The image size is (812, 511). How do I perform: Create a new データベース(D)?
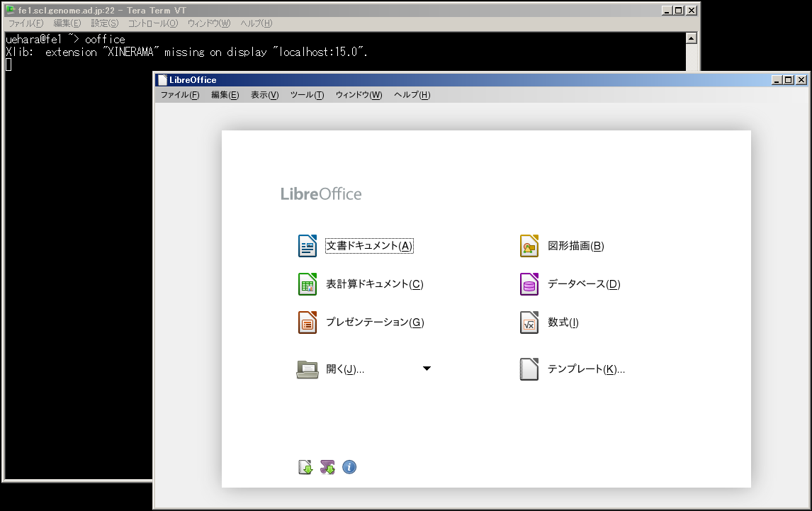point(584,284)
